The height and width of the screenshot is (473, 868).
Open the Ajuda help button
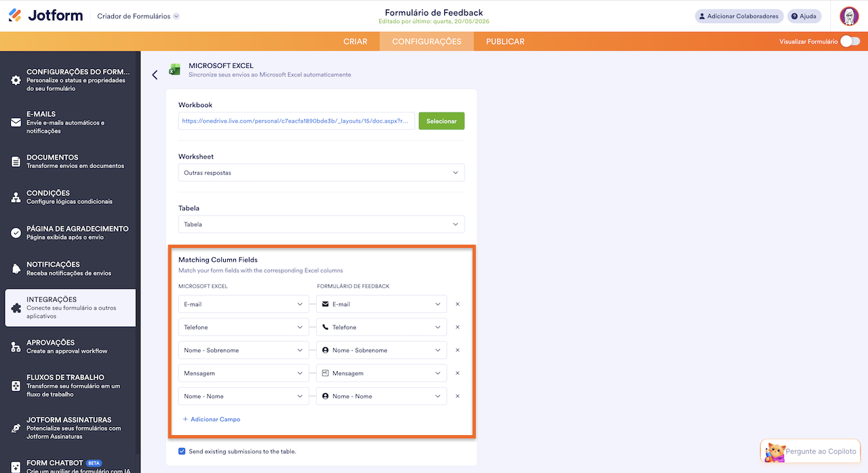804,16
